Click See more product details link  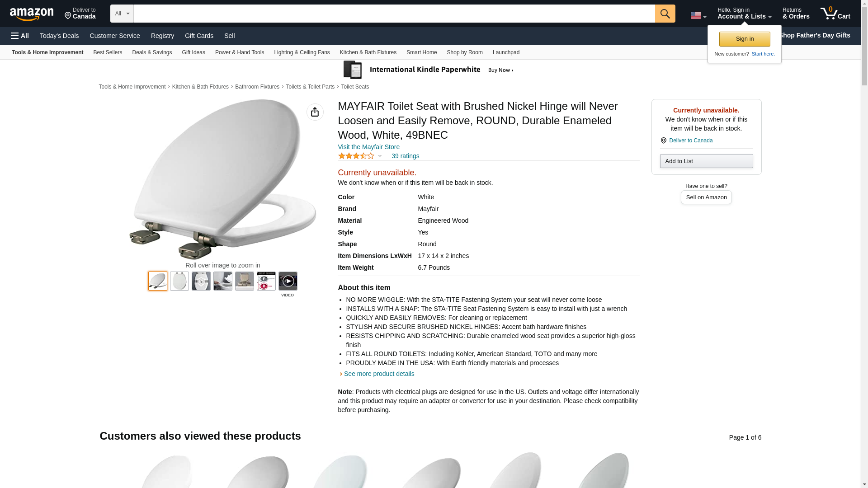point(379,374)
